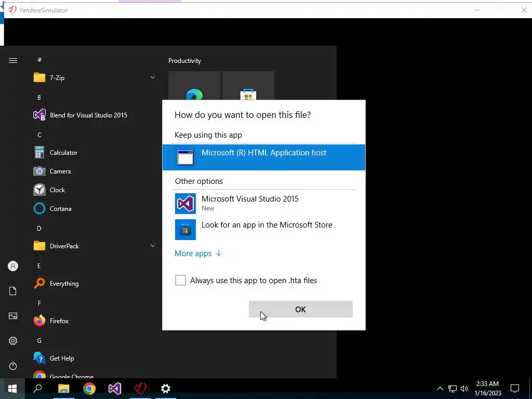
Task: Open the Clock app
Action: [95, 190]
